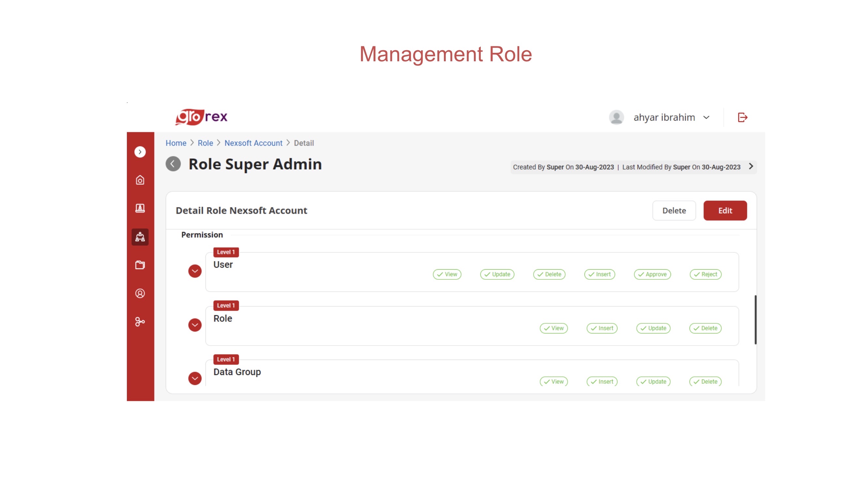Screen dimensions: 863x504
Task: Go back using the gray circle arrow
Action: [x=173, y=164]
